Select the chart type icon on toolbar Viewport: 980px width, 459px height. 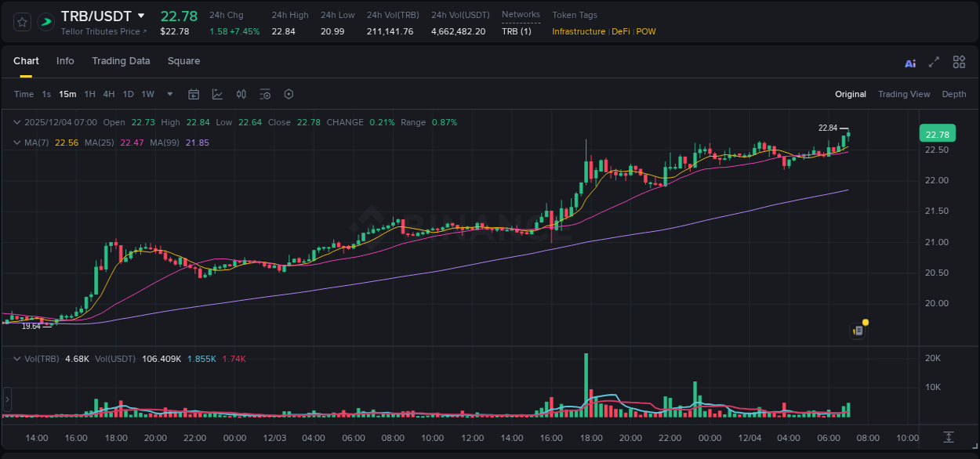(217, 94)
